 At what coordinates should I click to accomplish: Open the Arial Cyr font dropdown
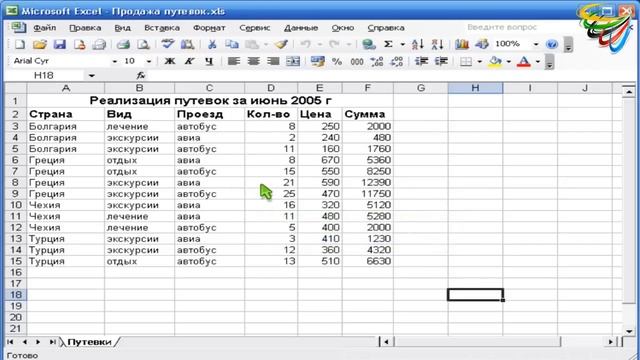coord(115,62)
